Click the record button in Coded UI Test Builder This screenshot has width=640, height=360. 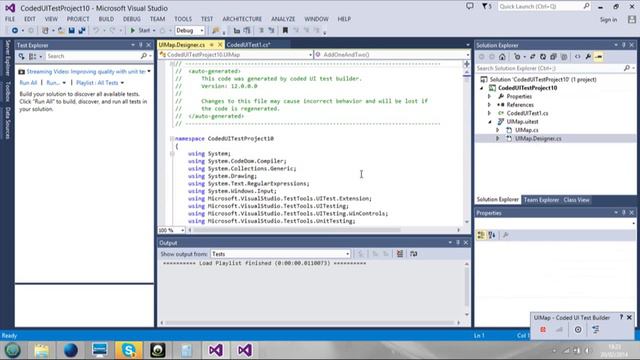click(543, 329)
